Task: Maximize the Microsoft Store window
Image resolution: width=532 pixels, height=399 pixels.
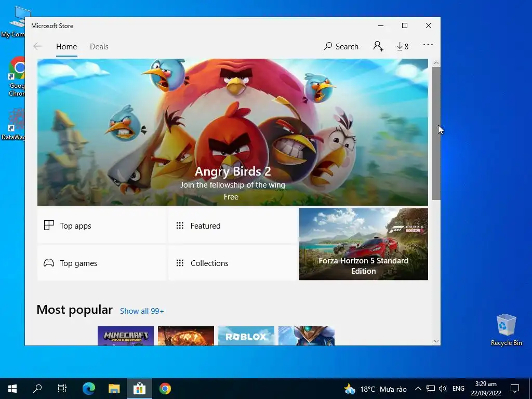Action: 404,26
